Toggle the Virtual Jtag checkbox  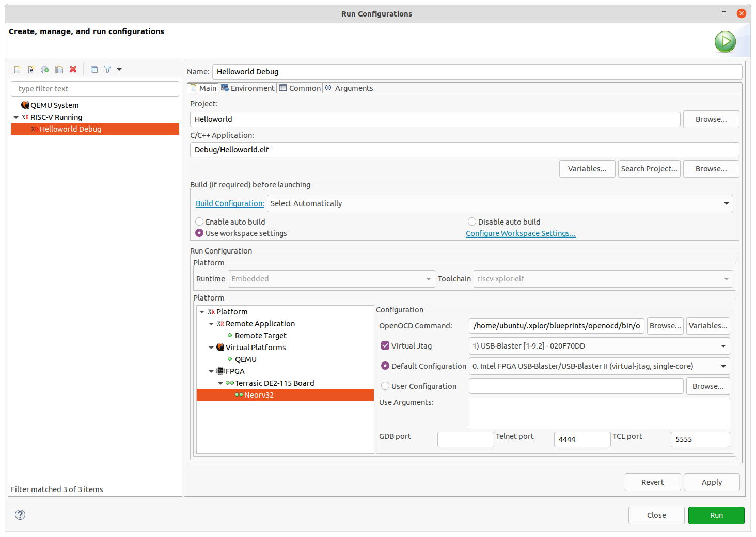(x=385, y=346)
